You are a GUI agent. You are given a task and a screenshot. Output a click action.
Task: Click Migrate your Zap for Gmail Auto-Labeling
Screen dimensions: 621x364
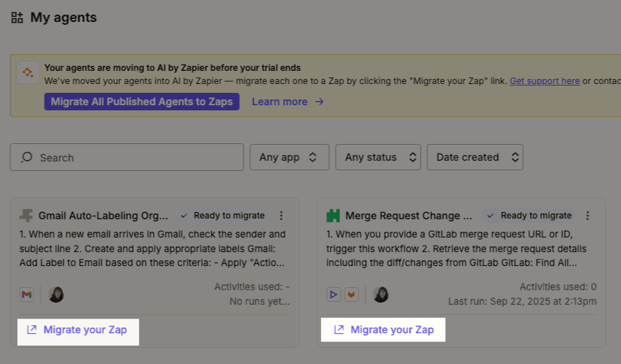(x=78, y=330)
